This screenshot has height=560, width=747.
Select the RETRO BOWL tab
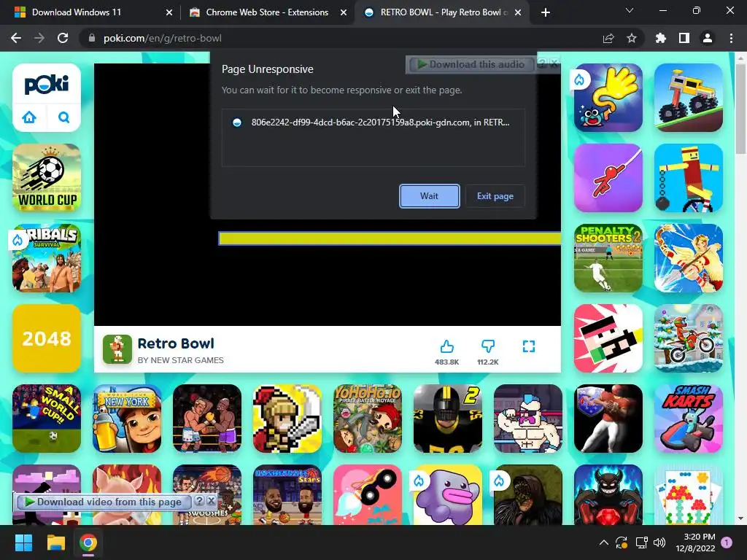coord(443,12)
